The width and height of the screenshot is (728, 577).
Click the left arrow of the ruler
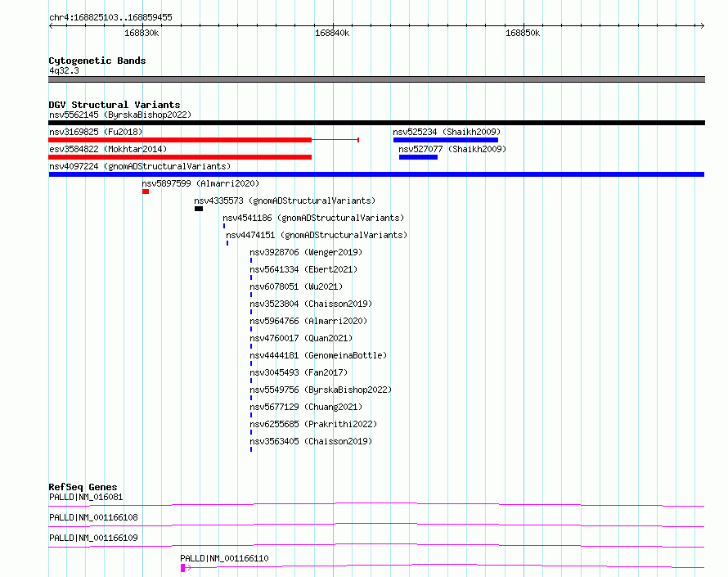click(x=51, y=25)
